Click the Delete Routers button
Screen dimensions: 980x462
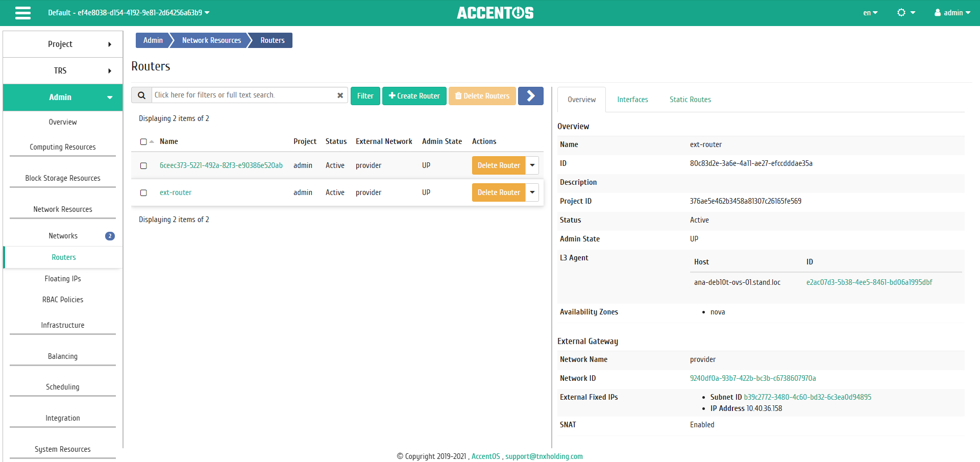(x=482, y=96)
